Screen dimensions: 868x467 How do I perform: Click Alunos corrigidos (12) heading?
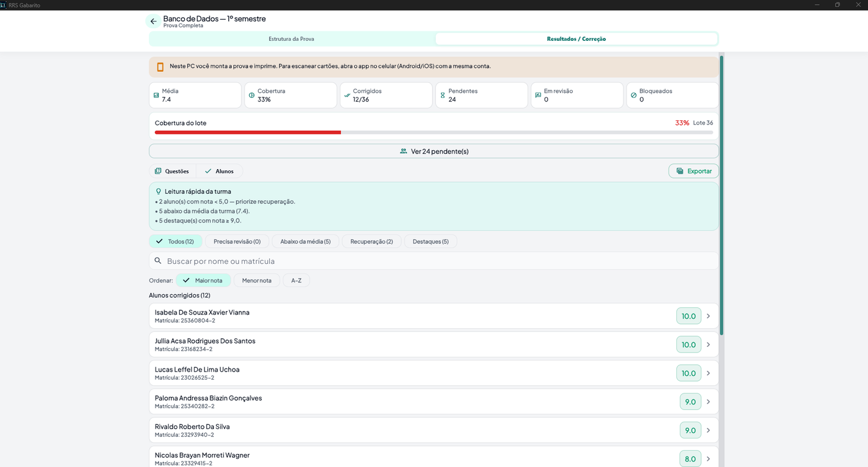[180, 295]
